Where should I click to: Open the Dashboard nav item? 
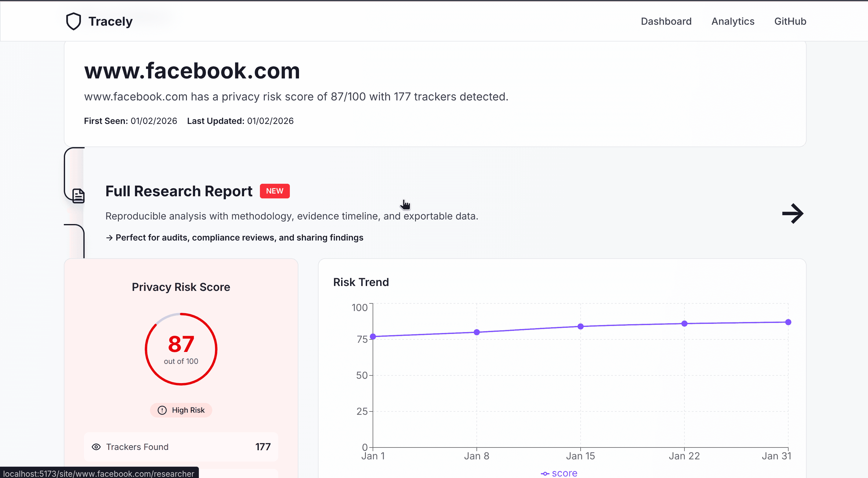pyautogui.click(x=666, y=21)
